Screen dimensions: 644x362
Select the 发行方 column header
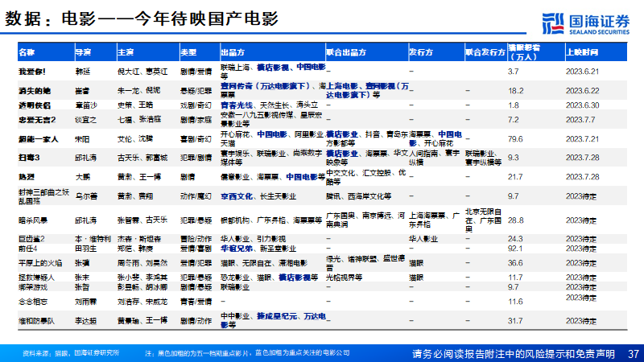click(x=421, y=52)
